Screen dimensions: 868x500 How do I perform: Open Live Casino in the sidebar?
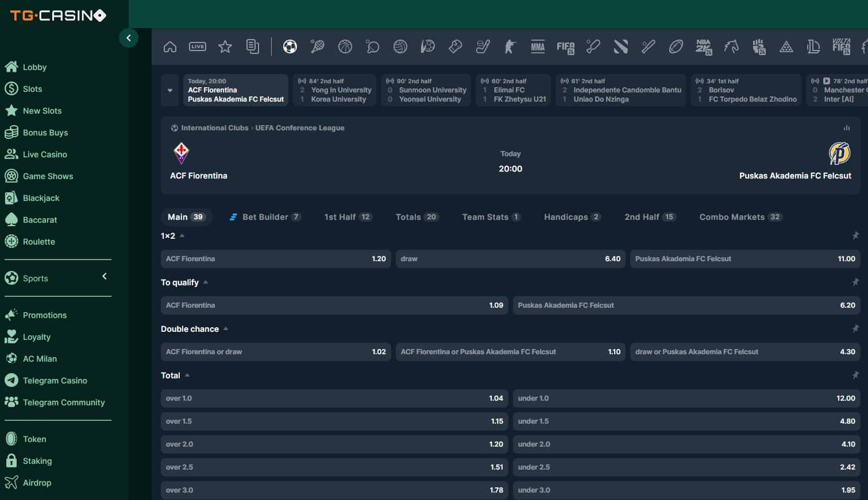point(45,154)
